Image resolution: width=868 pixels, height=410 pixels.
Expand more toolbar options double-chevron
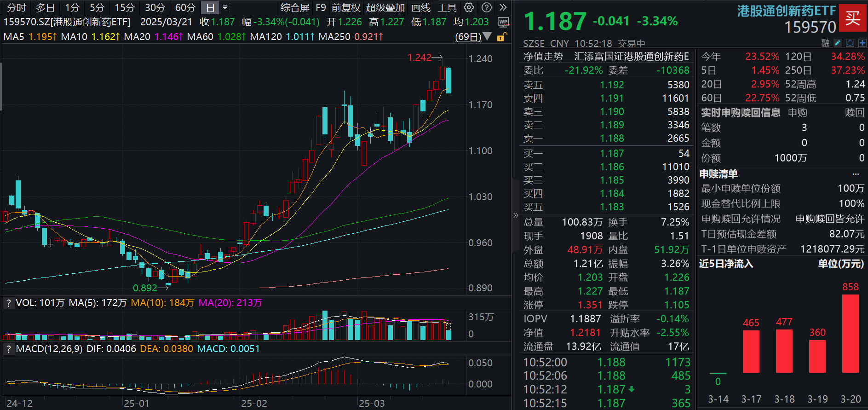[x=503, y=7]
